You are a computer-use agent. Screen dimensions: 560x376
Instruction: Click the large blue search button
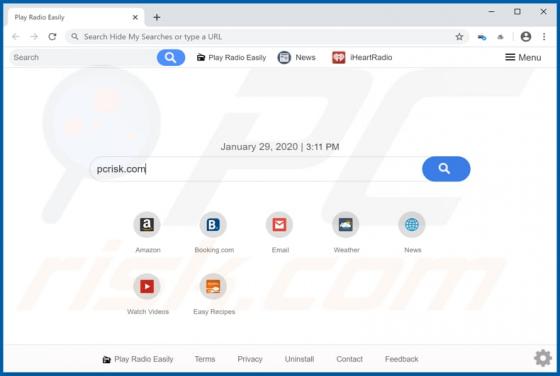tap(446, 169)
